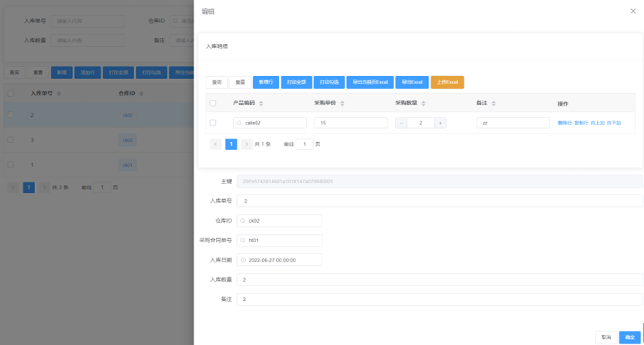Open the 采购合同单号 selector showing ht01
644x345 pixels.
point(280,241)
